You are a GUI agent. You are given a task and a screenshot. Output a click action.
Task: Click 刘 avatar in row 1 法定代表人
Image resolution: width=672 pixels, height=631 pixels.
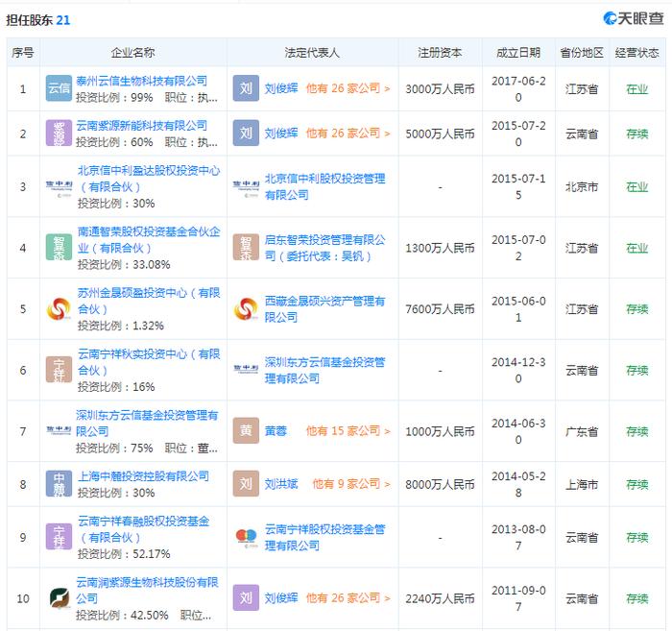(246, 88)
